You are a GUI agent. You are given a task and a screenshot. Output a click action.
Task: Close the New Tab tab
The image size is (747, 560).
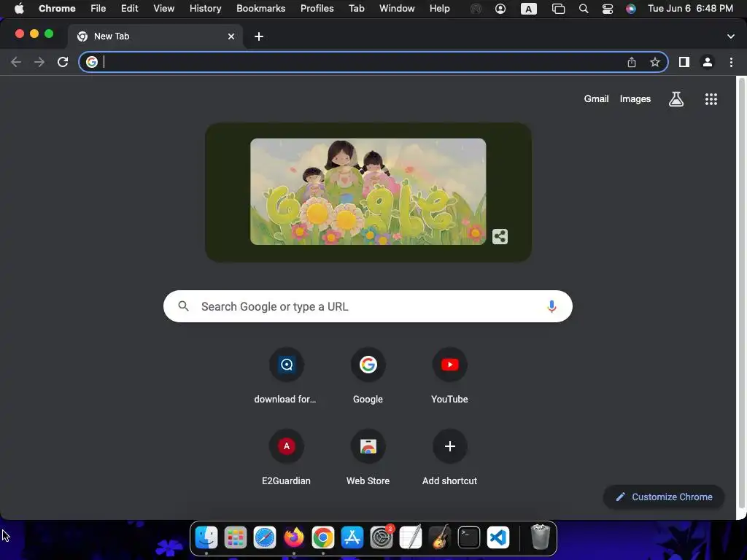pos(231,36)
